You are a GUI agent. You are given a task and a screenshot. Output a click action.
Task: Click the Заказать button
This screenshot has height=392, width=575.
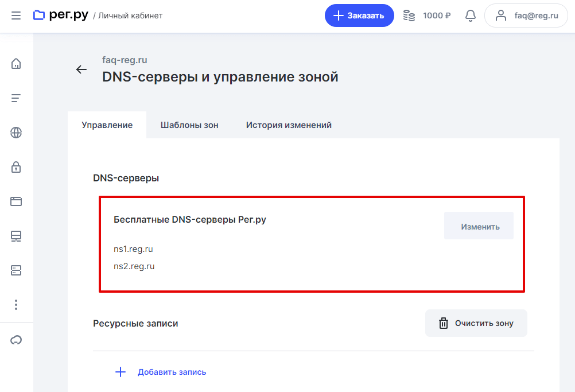(x=359, y=15)
